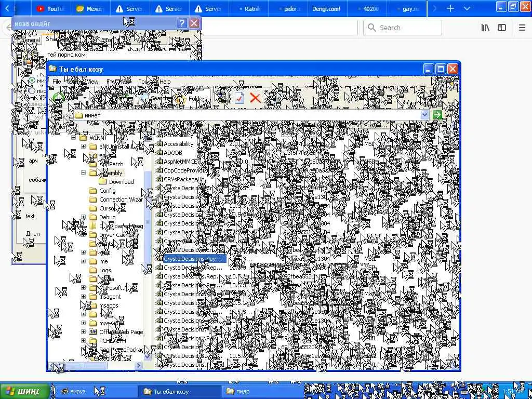Click the taskbar clock showing 1:51 AM
This screenshot has width=532, height=399.
click(x=514, y=392)
